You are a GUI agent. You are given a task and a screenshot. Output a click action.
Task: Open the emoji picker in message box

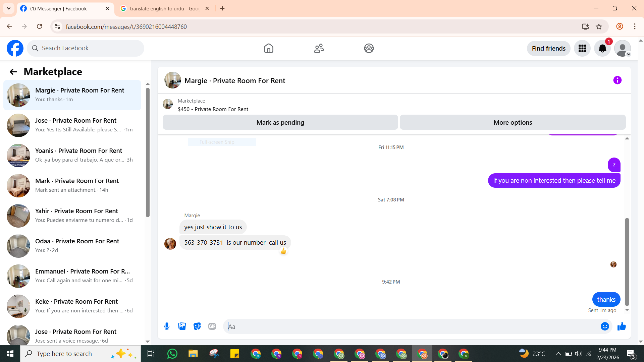pos(604,326)
